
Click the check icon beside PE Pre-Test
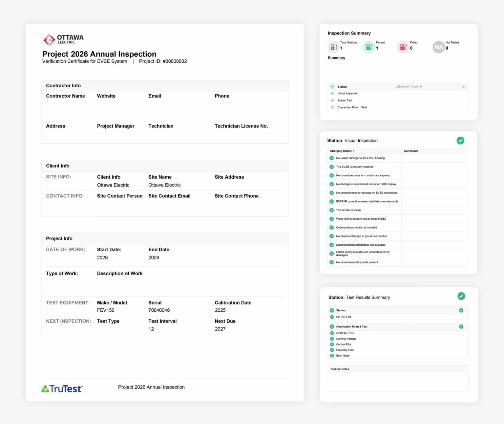(332, 317)
